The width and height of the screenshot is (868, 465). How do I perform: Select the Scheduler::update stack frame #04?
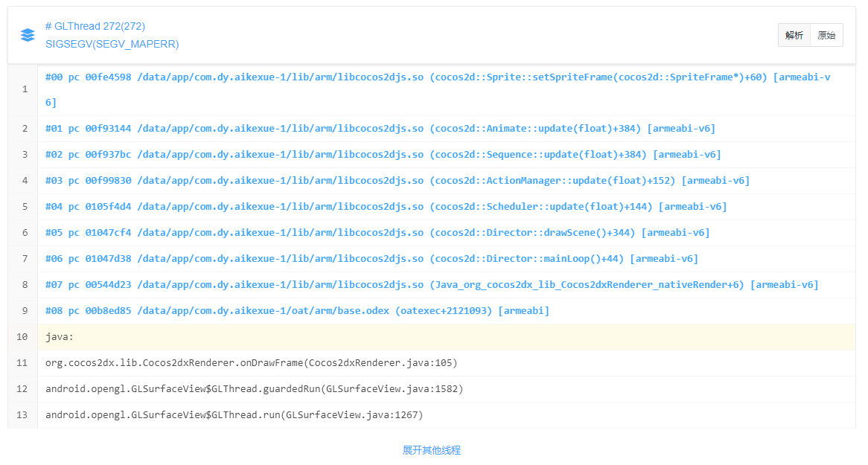pos(386,207)
